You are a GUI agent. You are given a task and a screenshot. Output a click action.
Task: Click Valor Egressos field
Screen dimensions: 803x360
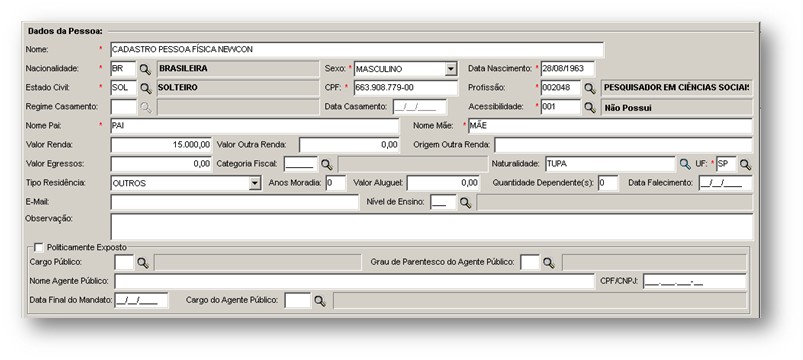pos(161,164)
